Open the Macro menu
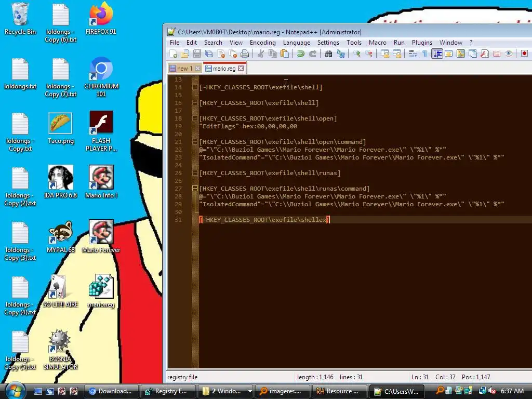This screenshot has height=399, width=532. [x=377, y=43]
